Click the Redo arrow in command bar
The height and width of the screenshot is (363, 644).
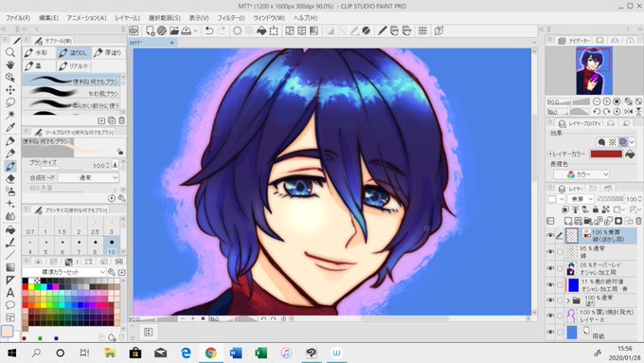coord(222,31)
